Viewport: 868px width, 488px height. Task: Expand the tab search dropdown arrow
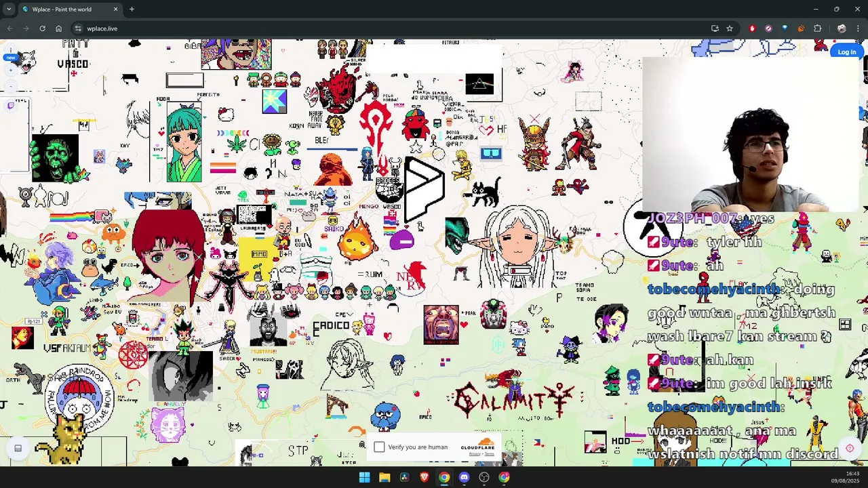coord(9,9)
